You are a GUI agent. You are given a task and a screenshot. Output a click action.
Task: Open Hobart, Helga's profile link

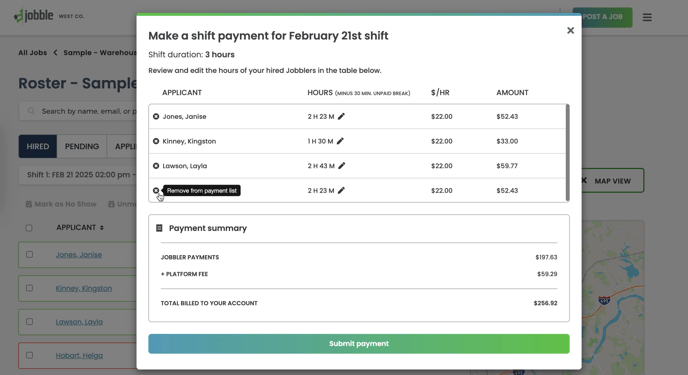79,355
